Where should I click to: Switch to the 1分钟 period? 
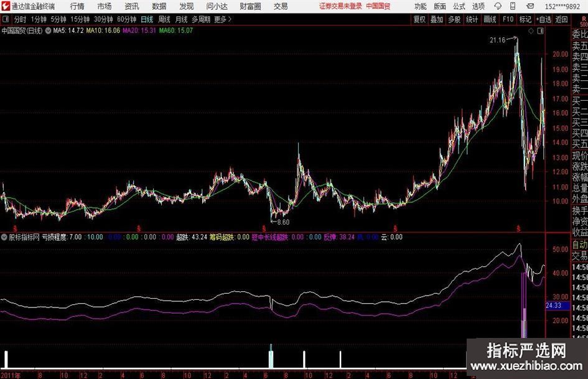click(39, 19)
